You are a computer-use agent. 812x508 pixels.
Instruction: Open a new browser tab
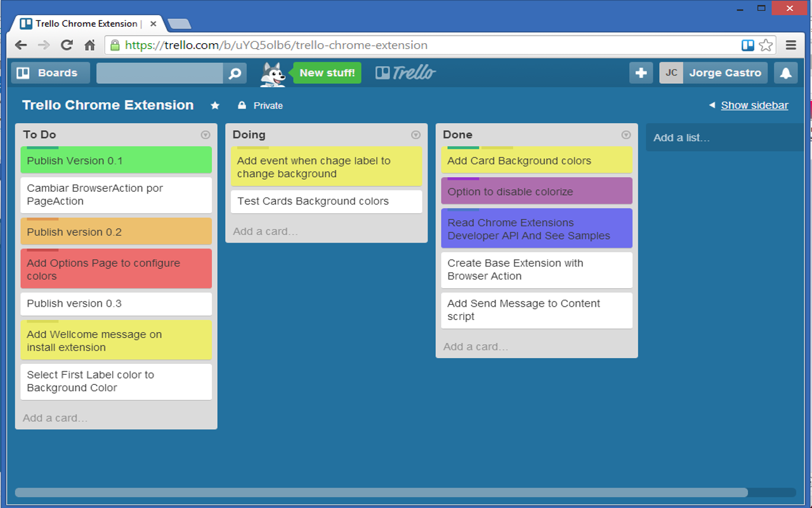click(x=180, y=24)
